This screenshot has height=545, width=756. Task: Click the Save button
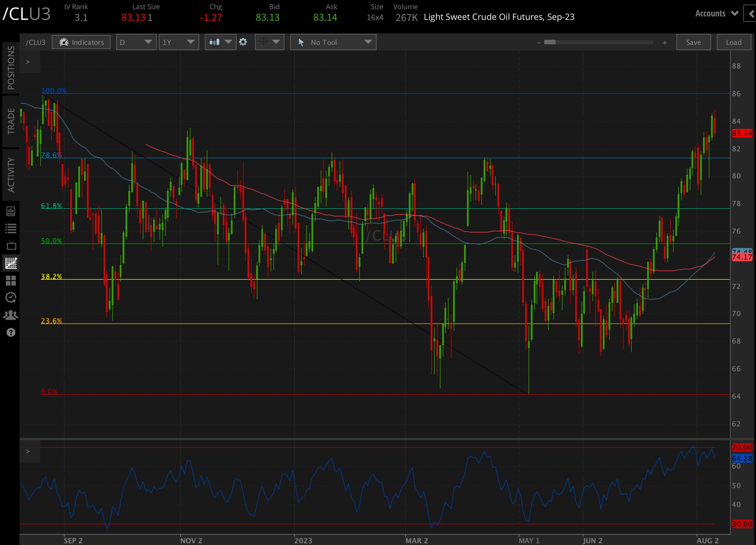[693, 42]
